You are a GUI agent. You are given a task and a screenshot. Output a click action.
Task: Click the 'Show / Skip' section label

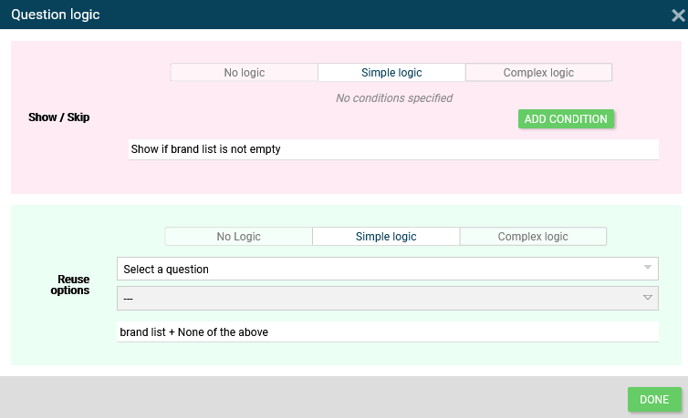(59, 118)
